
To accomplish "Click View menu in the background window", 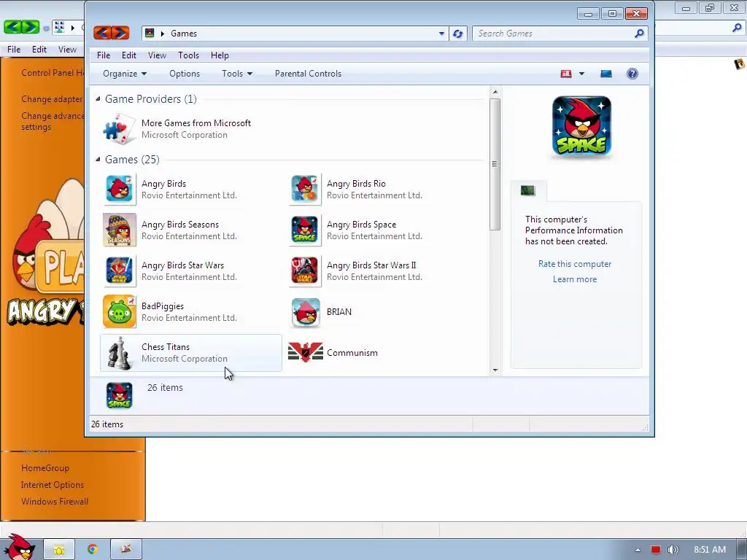I will click(67, 50).
